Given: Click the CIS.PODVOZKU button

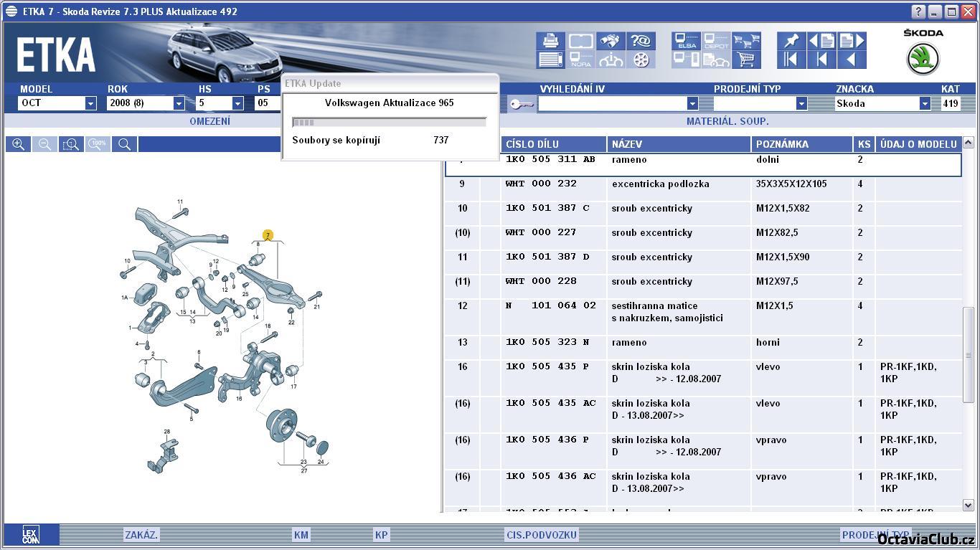Looking at the screenshot, I should pyautogui.click(x=542, y=535).
